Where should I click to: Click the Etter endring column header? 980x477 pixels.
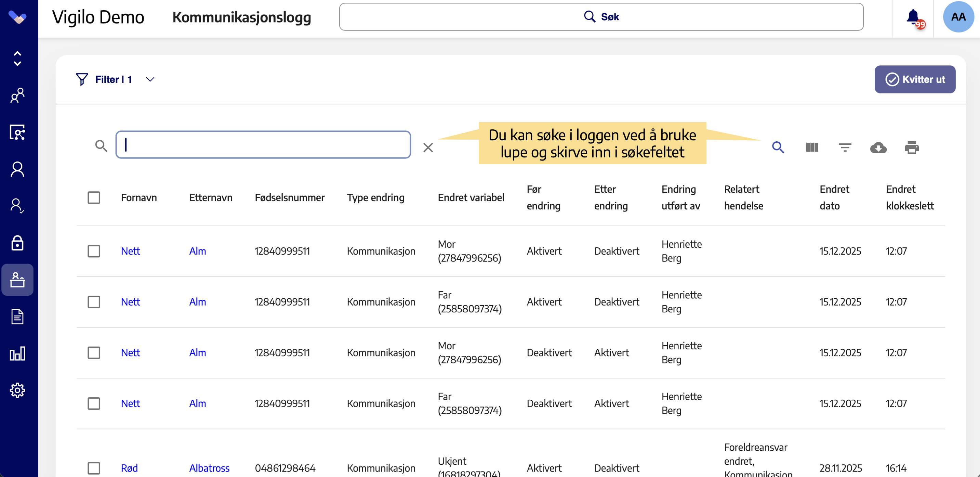(611, 197)
